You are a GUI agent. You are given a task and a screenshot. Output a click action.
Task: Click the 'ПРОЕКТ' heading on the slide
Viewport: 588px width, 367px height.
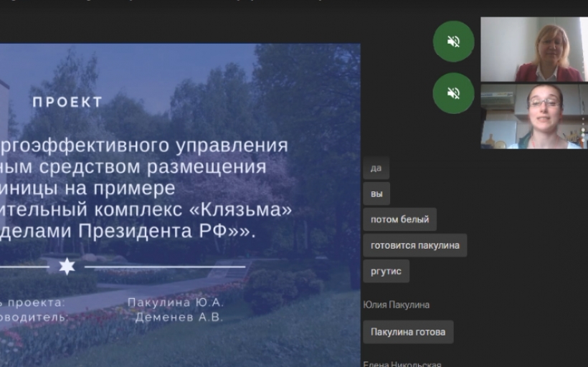[68, 102]
